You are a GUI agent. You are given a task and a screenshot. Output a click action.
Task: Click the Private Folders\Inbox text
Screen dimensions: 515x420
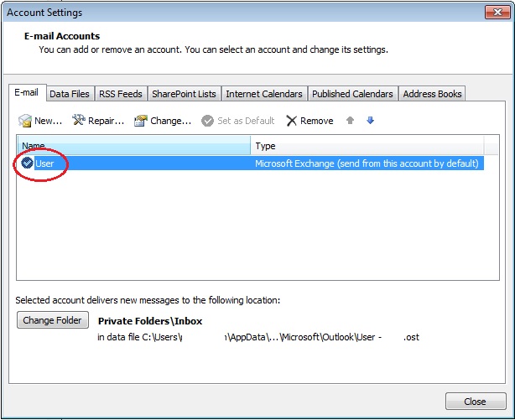coord(150,321)
